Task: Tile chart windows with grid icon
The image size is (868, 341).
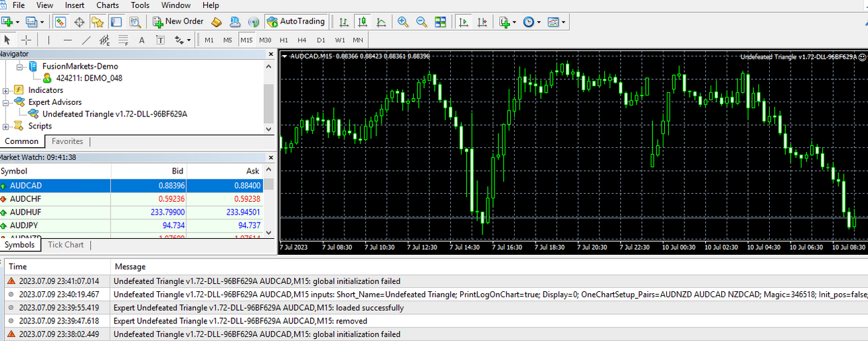Action: 440,22
